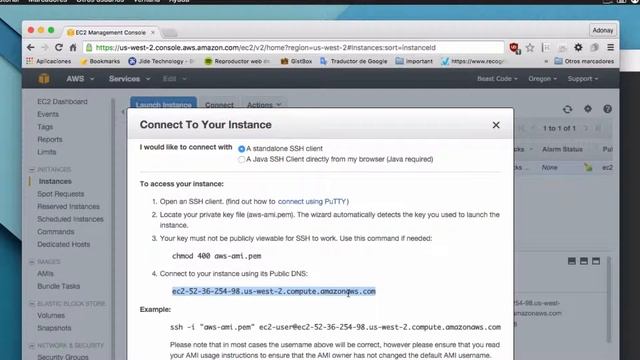Open the gear extension icon in browser toolbar
This screenshot has height=360, width=640.
(x=578, y=48)
